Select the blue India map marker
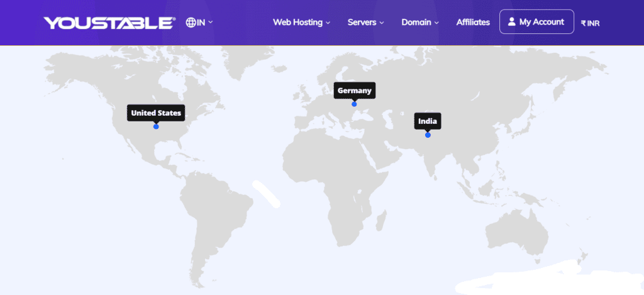Screen dimensions: 644x295 (x=428, y=135)
